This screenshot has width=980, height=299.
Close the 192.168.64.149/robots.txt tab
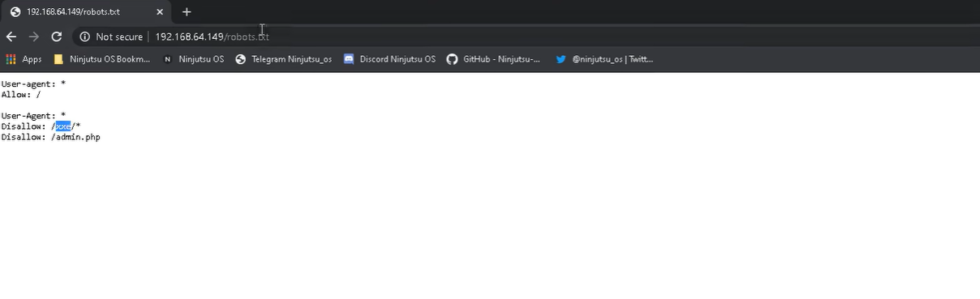click(x=160, y=12)
